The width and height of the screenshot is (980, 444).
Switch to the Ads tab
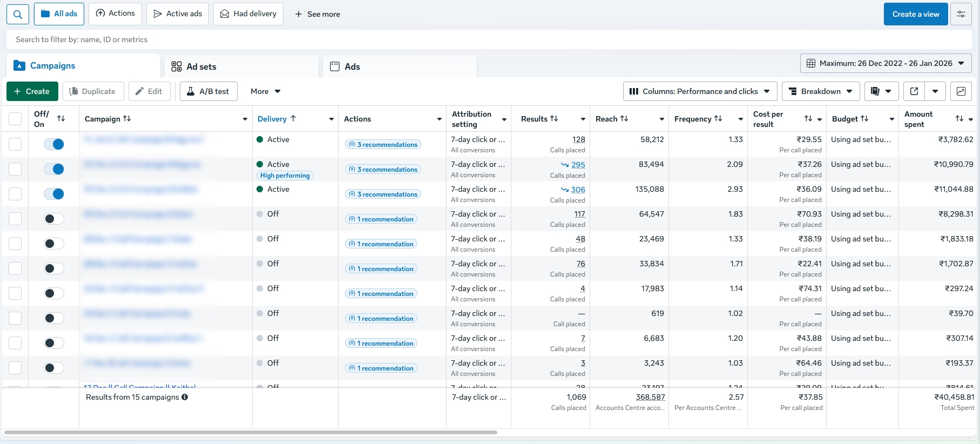(352, 66)
